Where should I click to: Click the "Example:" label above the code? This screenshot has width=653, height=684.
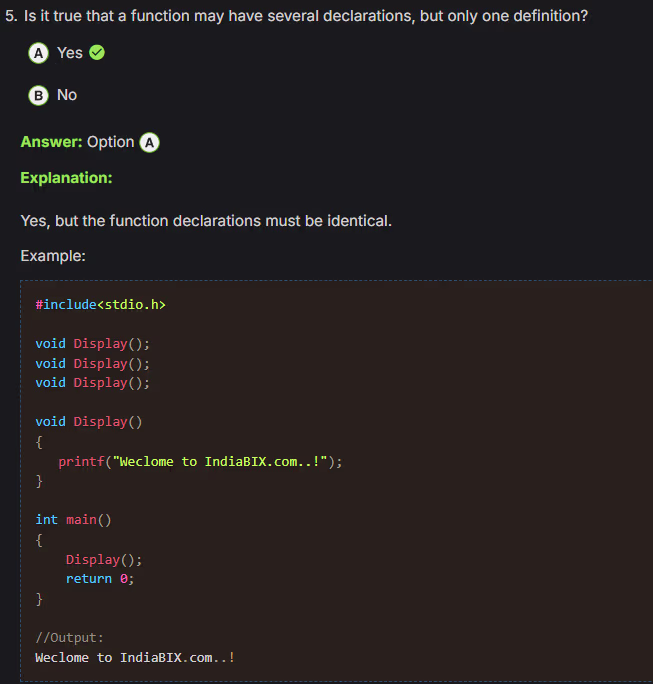point(53,256)
